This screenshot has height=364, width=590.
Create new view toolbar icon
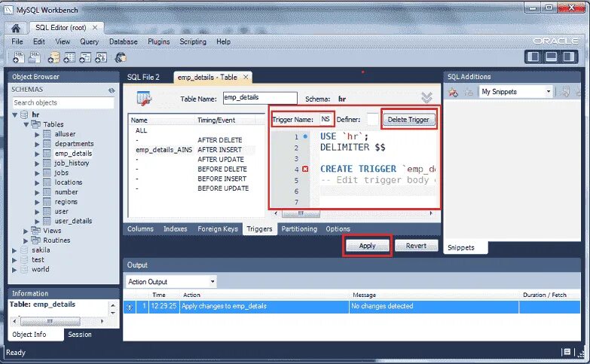[x=85, y=57]
